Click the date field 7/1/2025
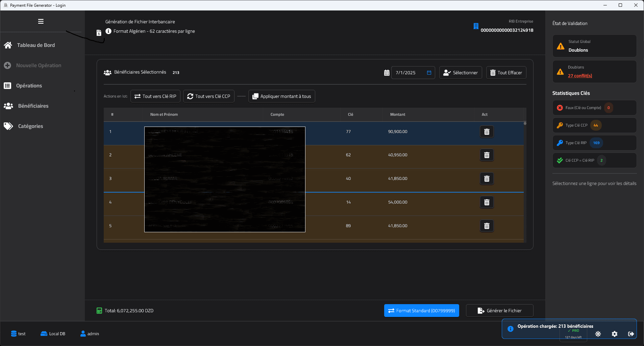Viewport: 644px width, 346px height. [x=413, y=73]
